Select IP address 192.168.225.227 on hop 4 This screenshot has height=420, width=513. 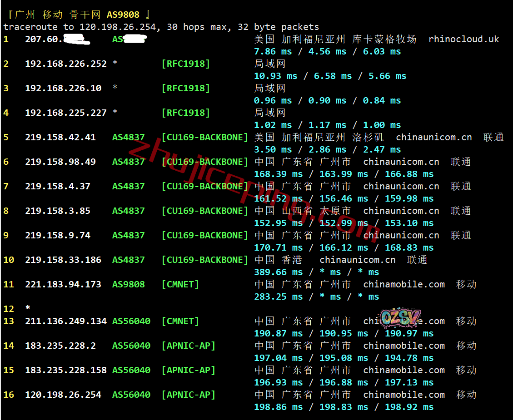click(x=66, y=113)
